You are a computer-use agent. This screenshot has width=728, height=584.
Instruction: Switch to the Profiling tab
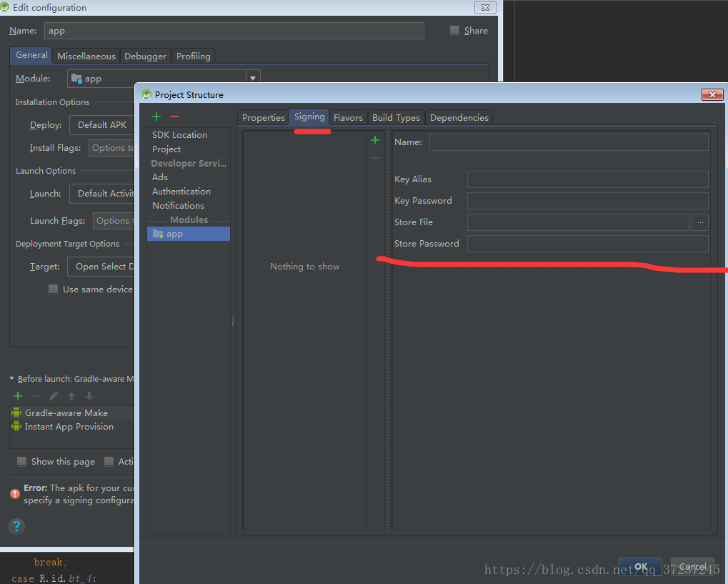point(193,56)
